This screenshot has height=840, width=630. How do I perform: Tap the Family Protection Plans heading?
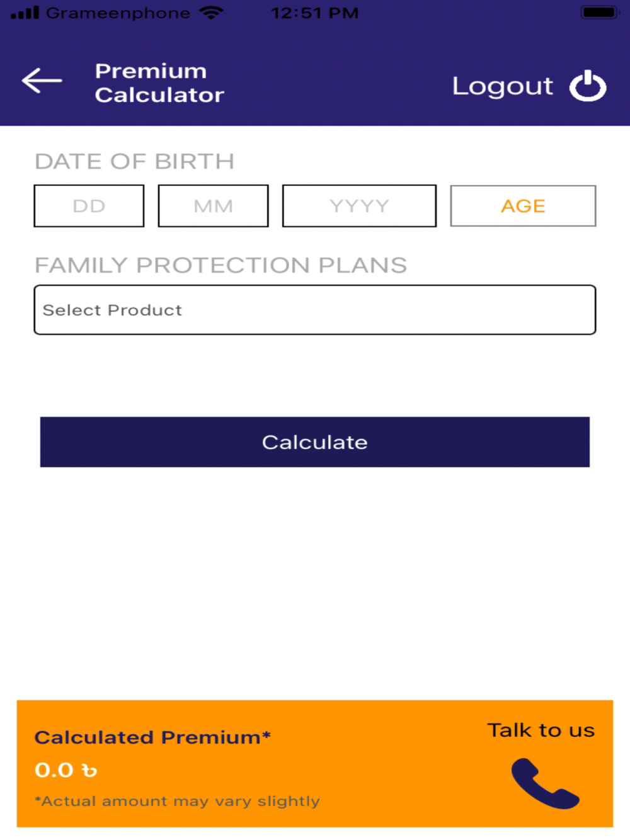[x=220, y=265]
